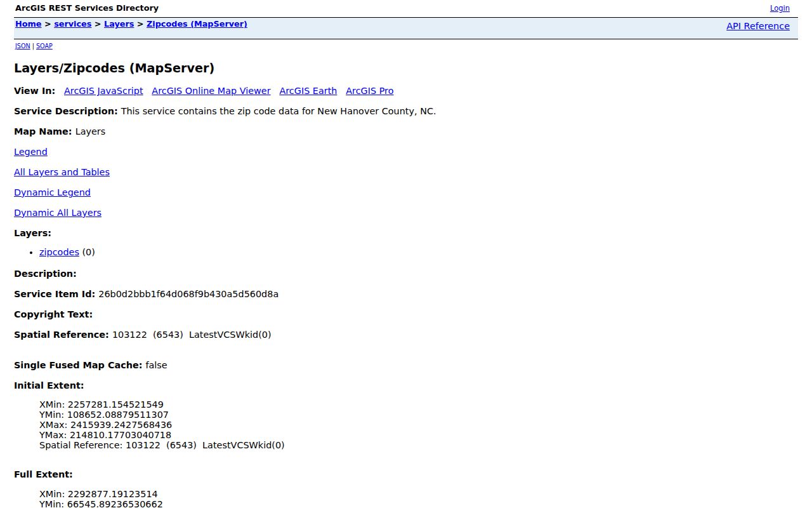Click Full Extent XMin value 2292877.19123514
This screenshot has width=812, height=508.
point(112,494)
